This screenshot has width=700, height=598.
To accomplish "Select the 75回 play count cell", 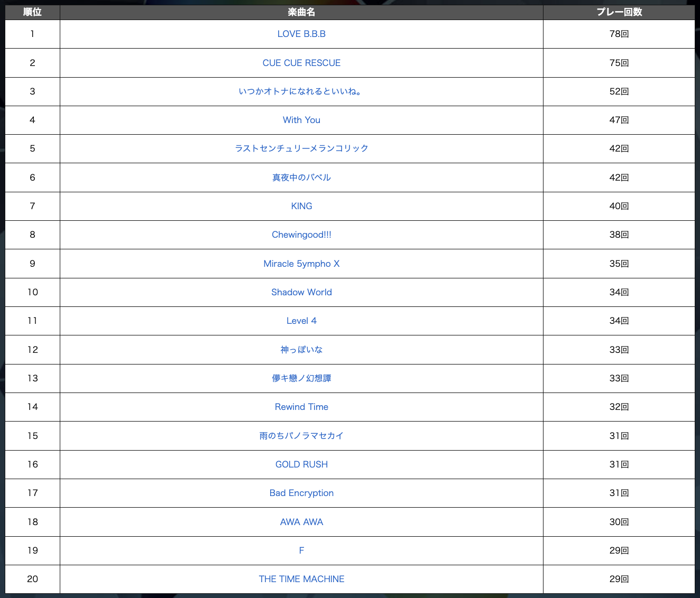I will tap(619, 63).
